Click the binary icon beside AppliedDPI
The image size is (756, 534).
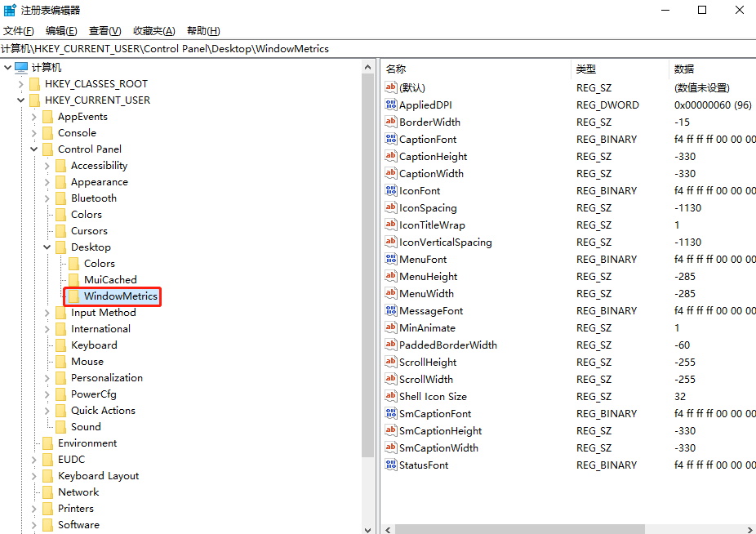coord(390,105)
